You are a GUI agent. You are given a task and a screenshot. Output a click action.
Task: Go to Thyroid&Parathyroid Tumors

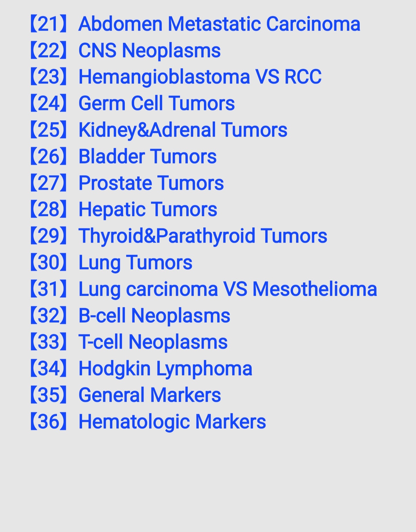tap(203, 236)
